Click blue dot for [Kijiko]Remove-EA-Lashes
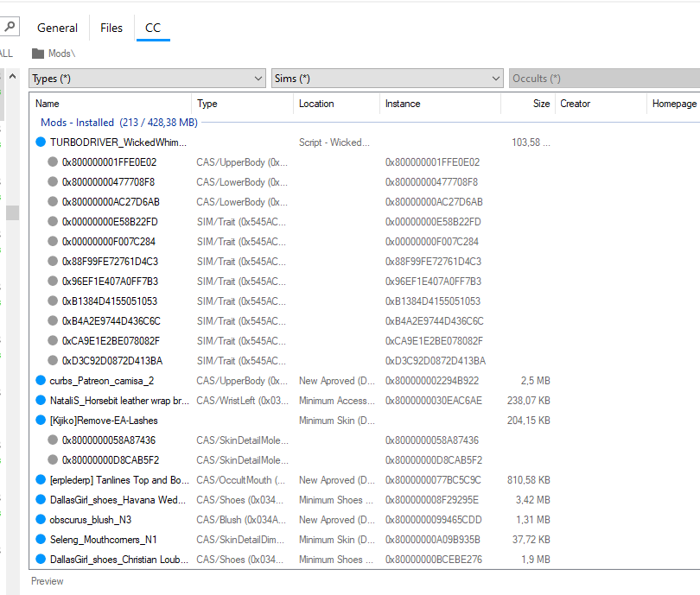This screenshot has width=700, height=595. [x=41, y=421]
